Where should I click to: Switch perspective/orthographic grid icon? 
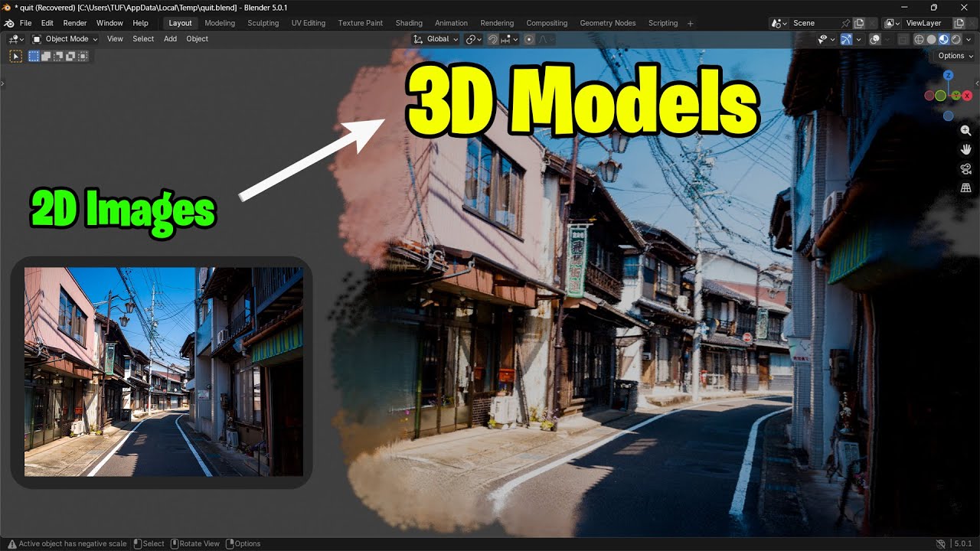point(966,188)
